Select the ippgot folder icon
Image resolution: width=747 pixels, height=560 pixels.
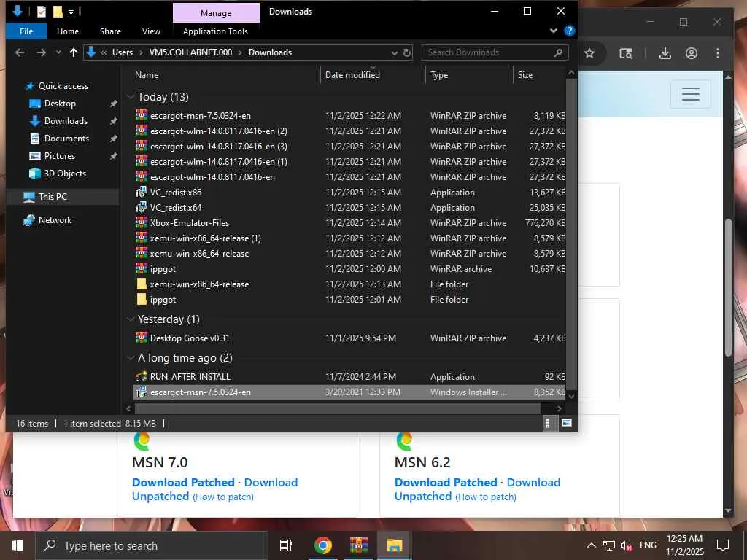pos(142,299)
